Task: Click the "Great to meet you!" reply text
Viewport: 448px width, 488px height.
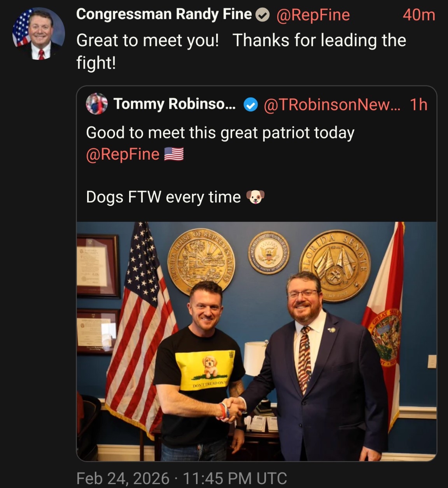Action: point(148,40)
